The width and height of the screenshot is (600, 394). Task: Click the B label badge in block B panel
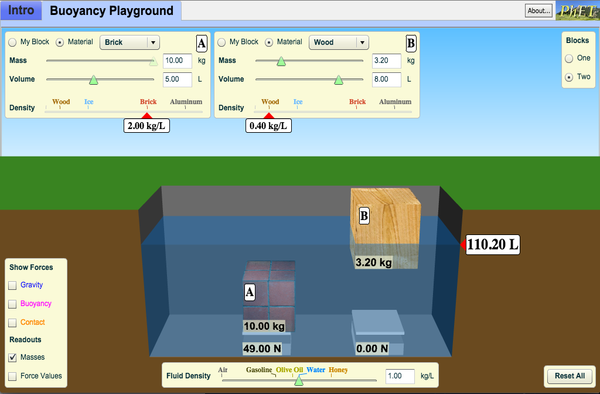coord(411,44)
